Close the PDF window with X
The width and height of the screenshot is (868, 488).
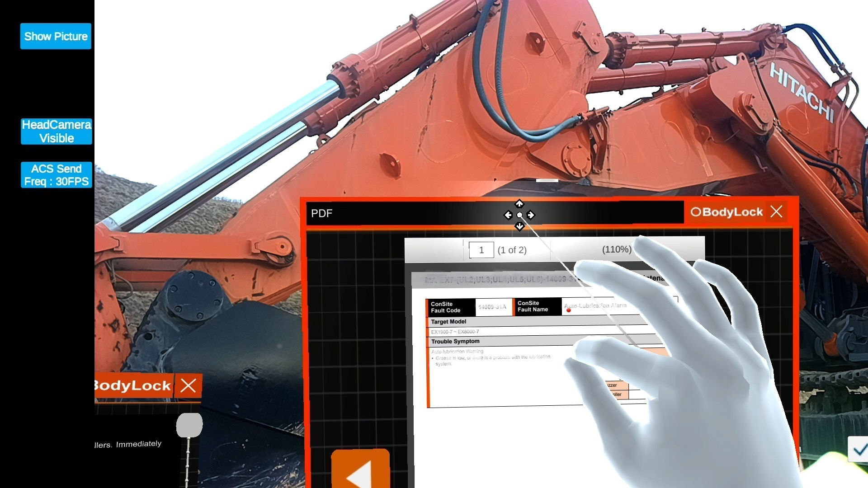coord(777,211)
